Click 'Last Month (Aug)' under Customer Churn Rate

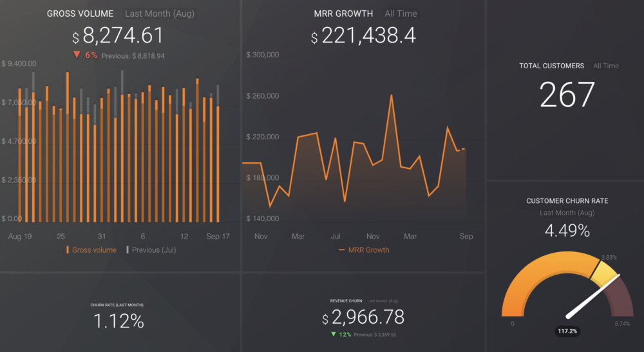point(567,213)
